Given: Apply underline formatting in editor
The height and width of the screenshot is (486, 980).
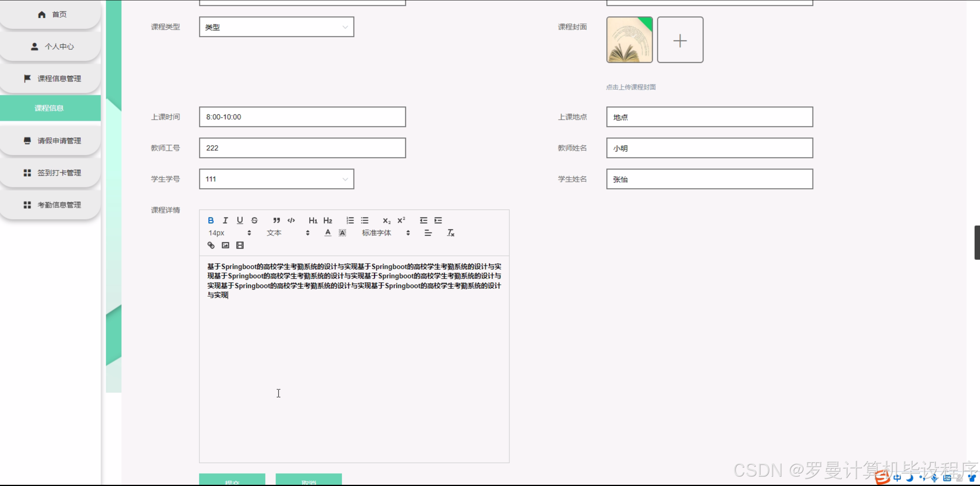Looking at the screenshot, I should pyautogui.click(x=240, y=220).
